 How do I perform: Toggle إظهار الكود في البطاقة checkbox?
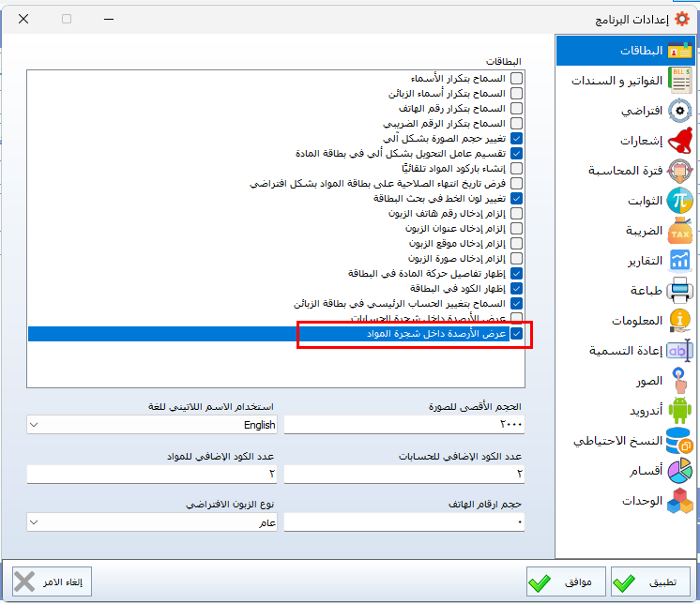point(516,289)
